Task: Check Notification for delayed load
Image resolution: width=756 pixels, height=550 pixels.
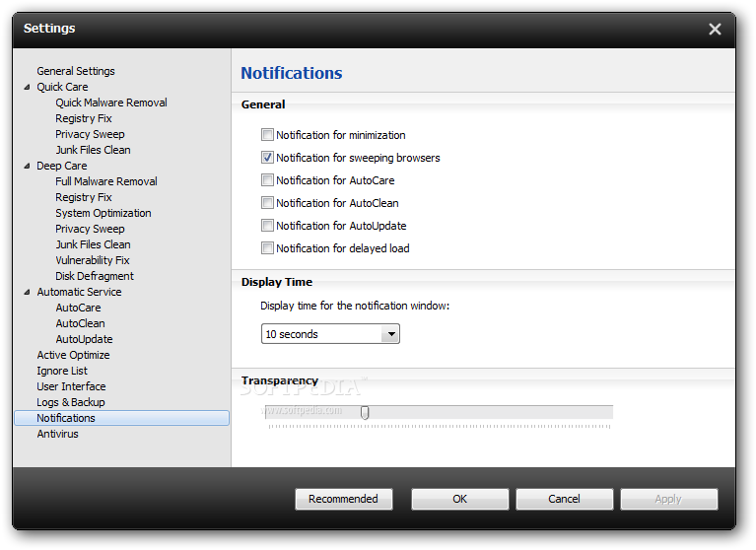Action: pos(267,247)
